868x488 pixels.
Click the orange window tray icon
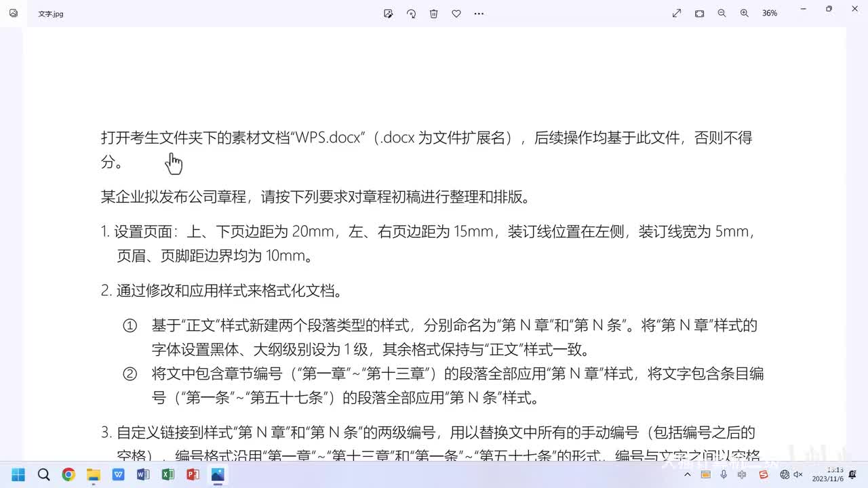click(x=706, y=474)
